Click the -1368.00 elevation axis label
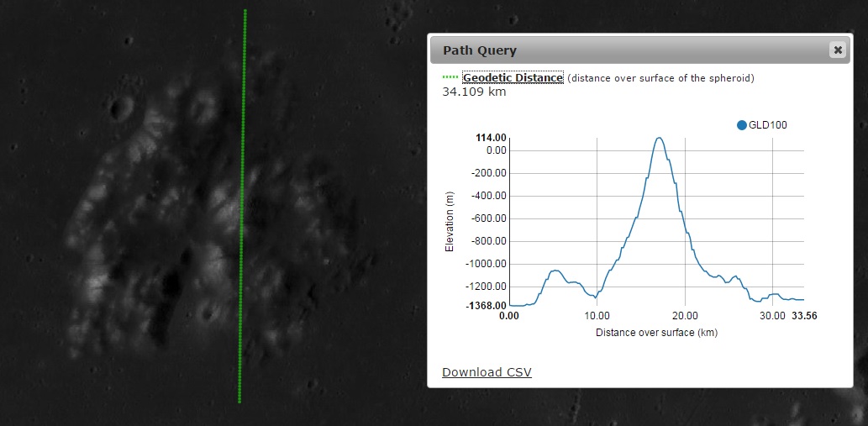Screen dimensions: 868x426 [487, 305]
